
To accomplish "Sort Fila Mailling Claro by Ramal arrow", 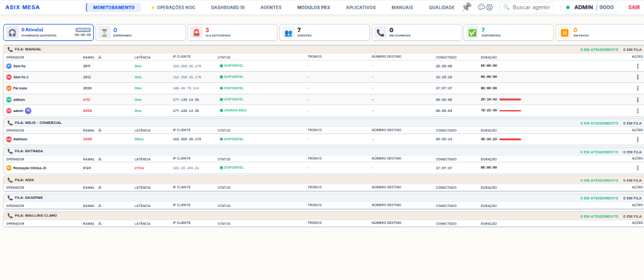I will click(99, 223).
